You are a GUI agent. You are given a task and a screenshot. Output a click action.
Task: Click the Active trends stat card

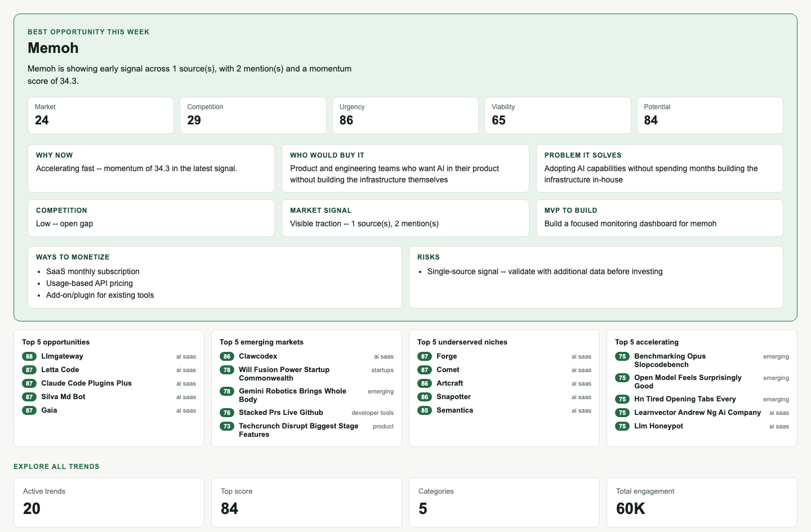point(109,503)
